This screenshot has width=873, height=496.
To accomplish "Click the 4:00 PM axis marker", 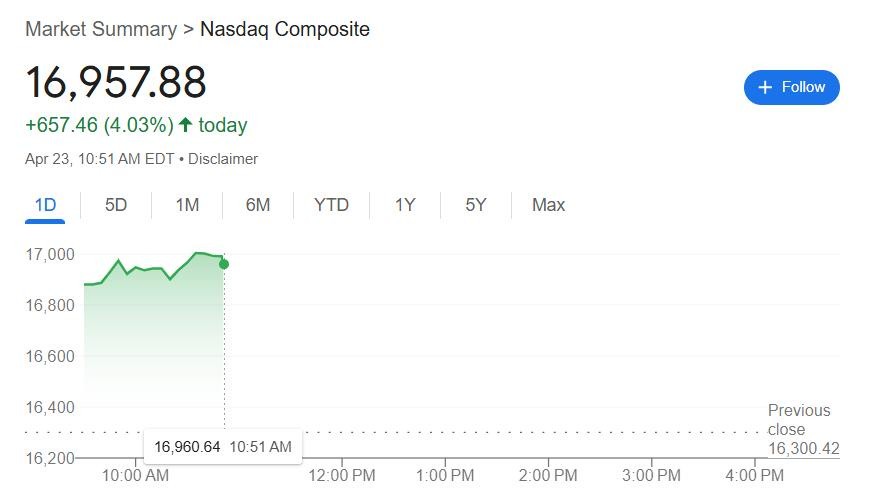I will (x=754, y=475).
